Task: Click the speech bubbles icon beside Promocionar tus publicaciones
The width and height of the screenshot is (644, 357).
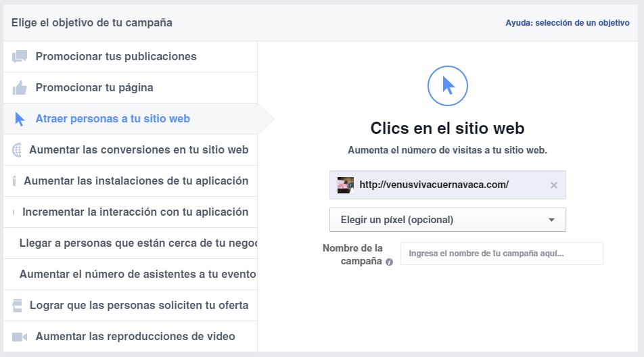Action: [x=20, y=56]
